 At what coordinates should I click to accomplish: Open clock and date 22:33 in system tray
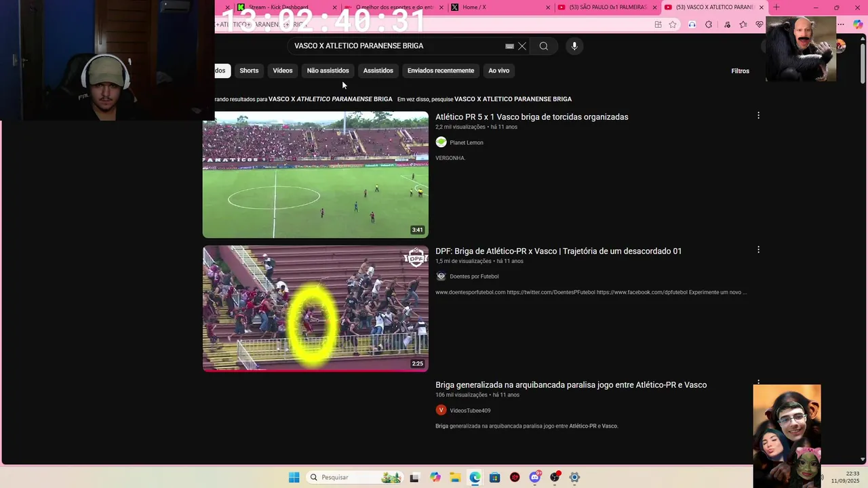click(x=845, y=477)
